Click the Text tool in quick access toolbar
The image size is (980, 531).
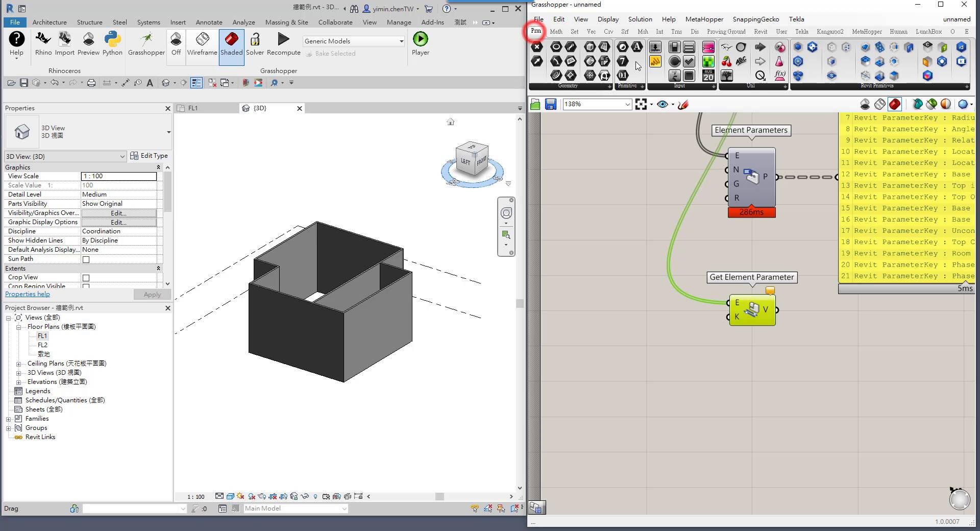150,83
